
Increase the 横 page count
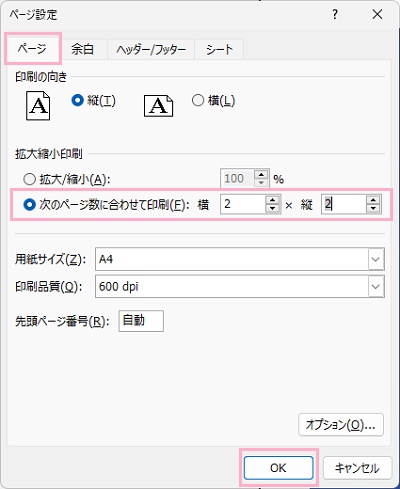pos(273,200)
